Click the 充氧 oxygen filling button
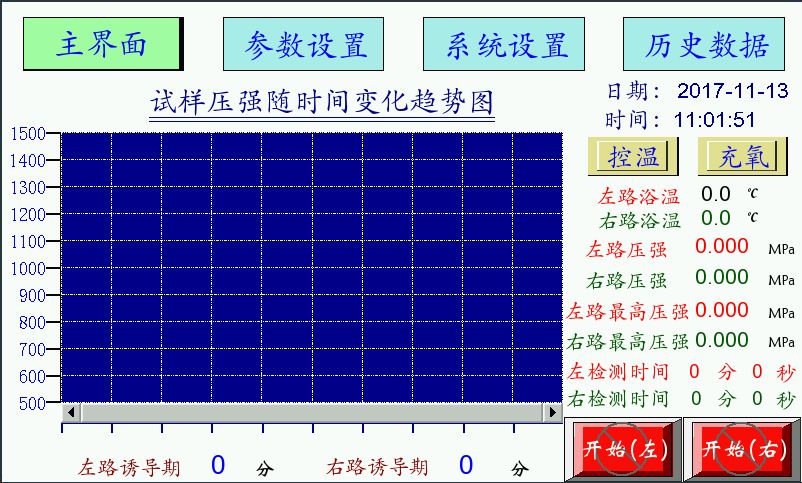Image resolution: width=802 pixels, height=483 pixels. [x=743, y=157]
